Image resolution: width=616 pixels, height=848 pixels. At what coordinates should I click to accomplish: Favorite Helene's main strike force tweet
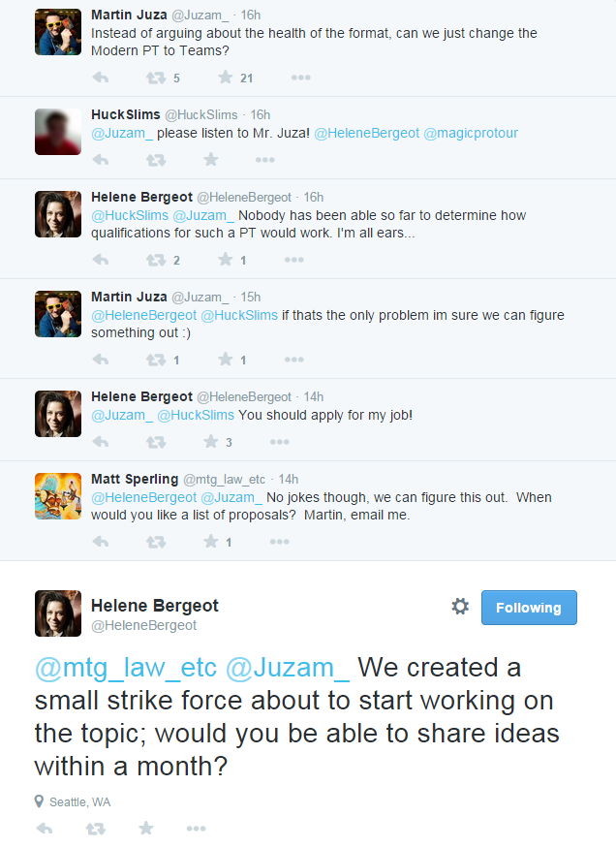145,829
